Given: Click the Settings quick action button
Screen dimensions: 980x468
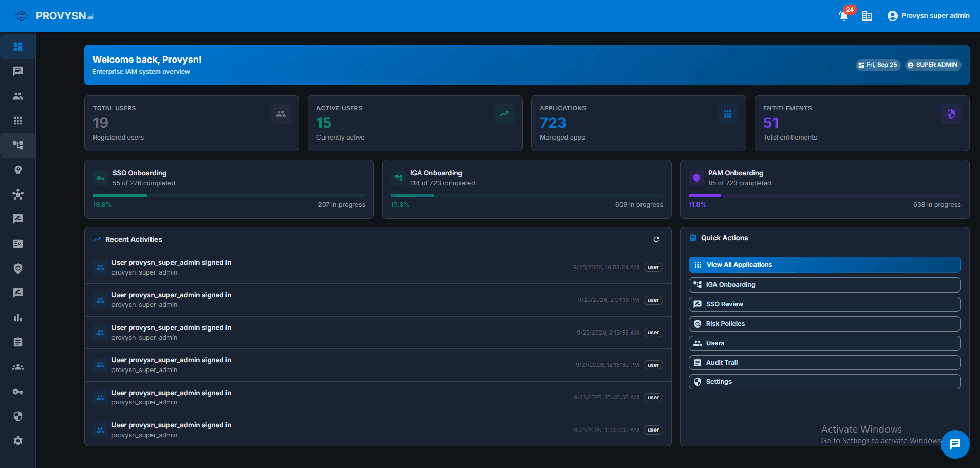Looking at the screenshot, I should pyautogui.click(x=824, y=382).
